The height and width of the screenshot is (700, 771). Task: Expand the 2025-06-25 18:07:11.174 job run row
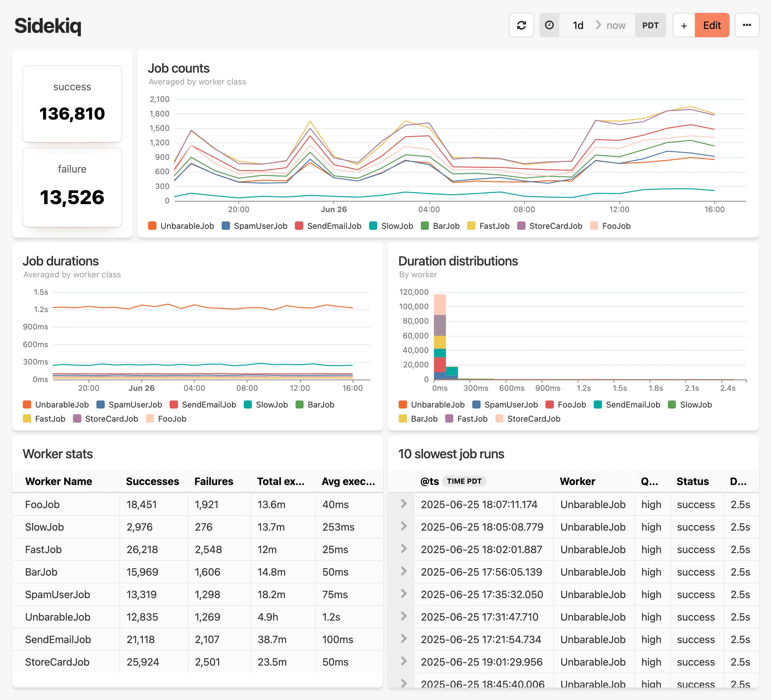click(x=403, y=504)
